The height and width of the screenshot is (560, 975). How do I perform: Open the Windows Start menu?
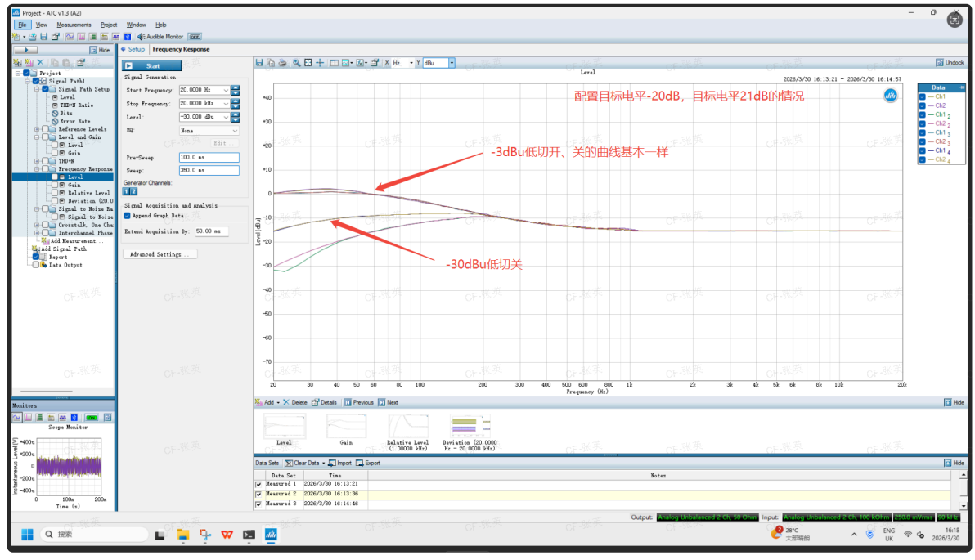(27, 535)
